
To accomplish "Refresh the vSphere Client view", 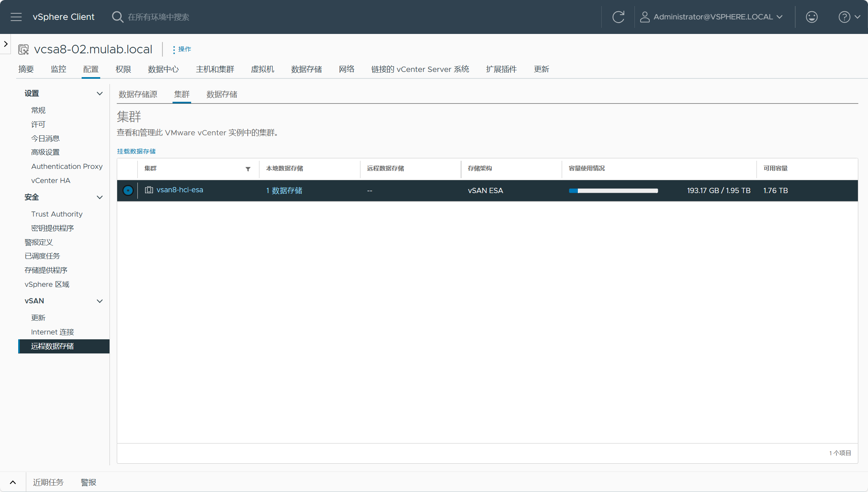I will (618, 17).
